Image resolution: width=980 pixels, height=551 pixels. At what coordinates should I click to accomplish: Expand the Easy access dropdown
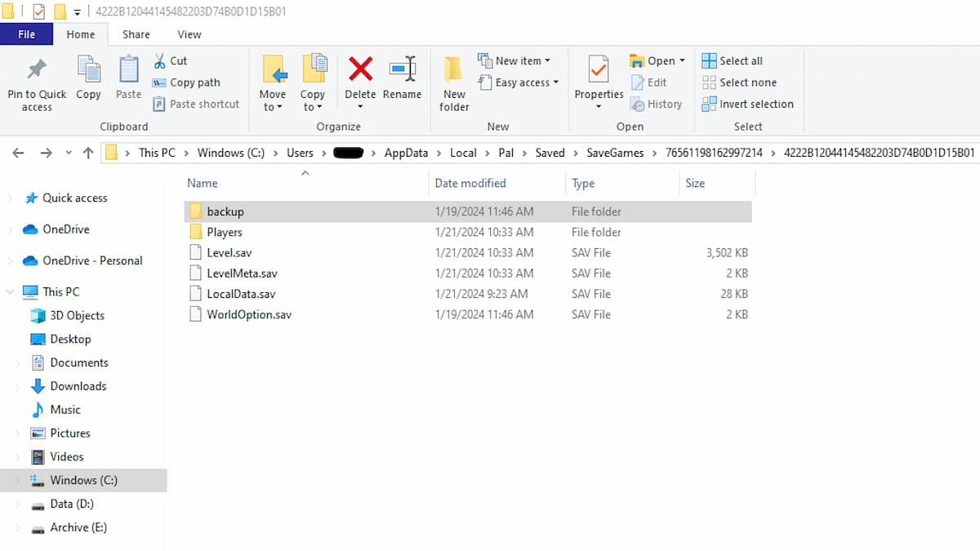pos(519,82)
